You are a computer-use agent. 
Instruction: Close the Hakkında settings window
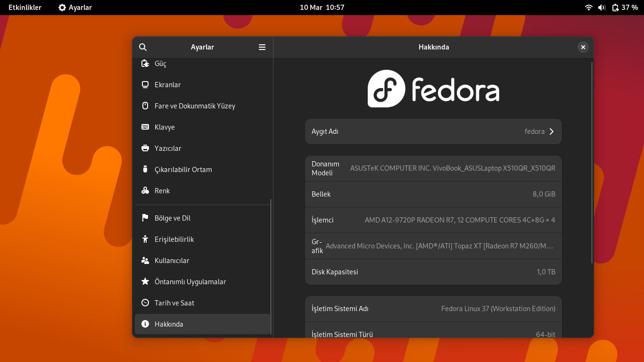click(583, 47)
